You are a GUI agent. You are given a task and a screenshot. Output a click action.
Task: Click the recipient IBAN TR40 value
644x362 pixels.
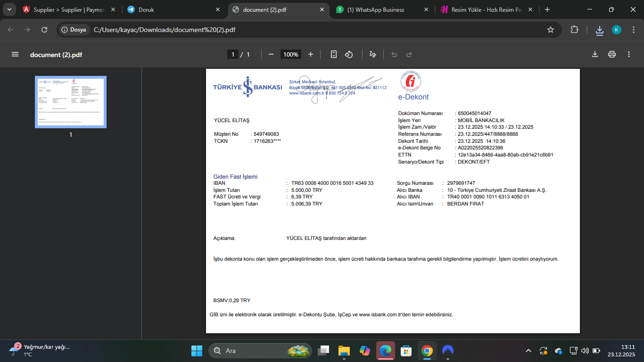point(488,197)
